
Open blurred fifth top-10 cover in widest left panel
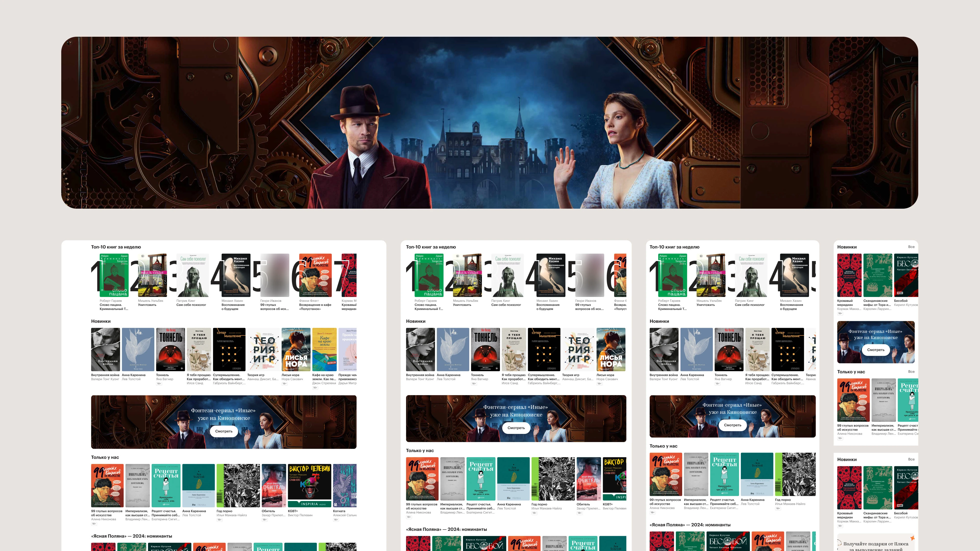(x=275, y=275)
